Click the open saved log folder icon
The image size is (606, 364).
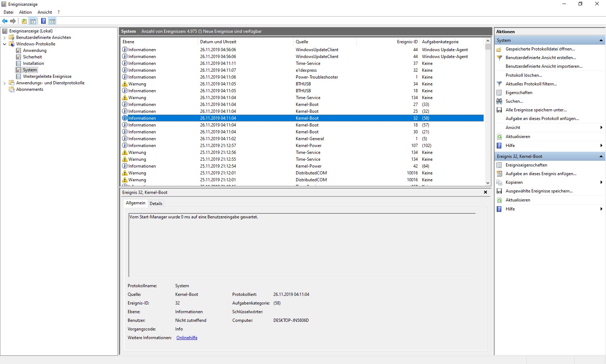(499, 49)
